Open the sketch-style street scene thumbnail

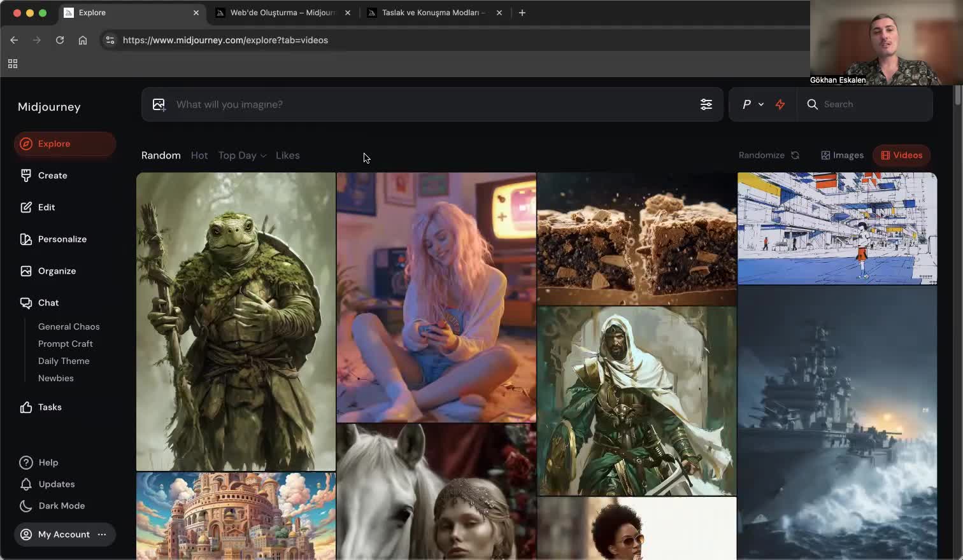click(x=838, y=228)
